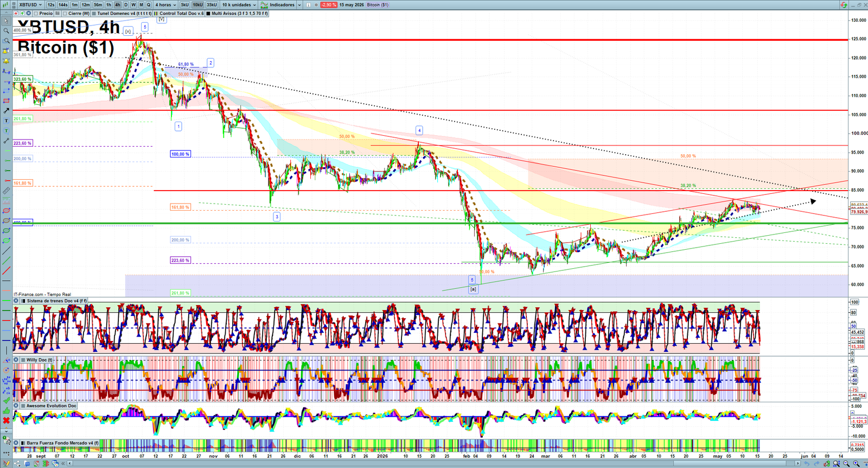Click the red-green icon at top right corner
Image resolution: width=868 pixels, height=468 pixels.
[x=844, y=5]
